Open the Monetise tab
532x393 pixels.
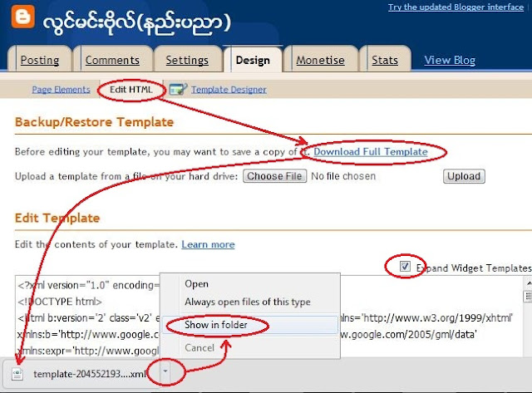[x=320, y=60]
